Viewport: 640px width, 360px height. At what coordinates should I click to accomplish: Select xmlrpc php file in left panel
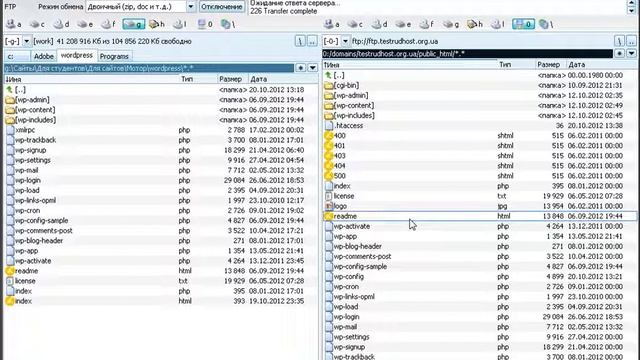(x=161, y=130)
